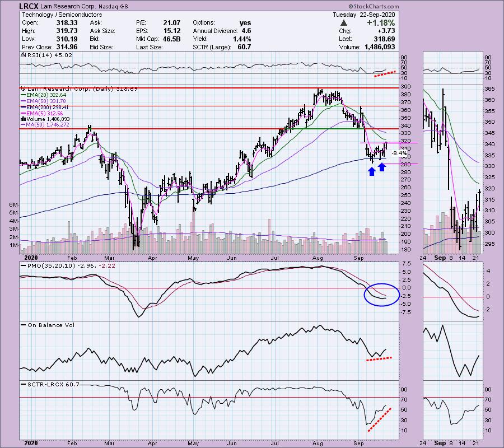Select the SCTR (Large) value in the header
The height and width of the screenshot is (448, 504).
click(x=245, y=47)
